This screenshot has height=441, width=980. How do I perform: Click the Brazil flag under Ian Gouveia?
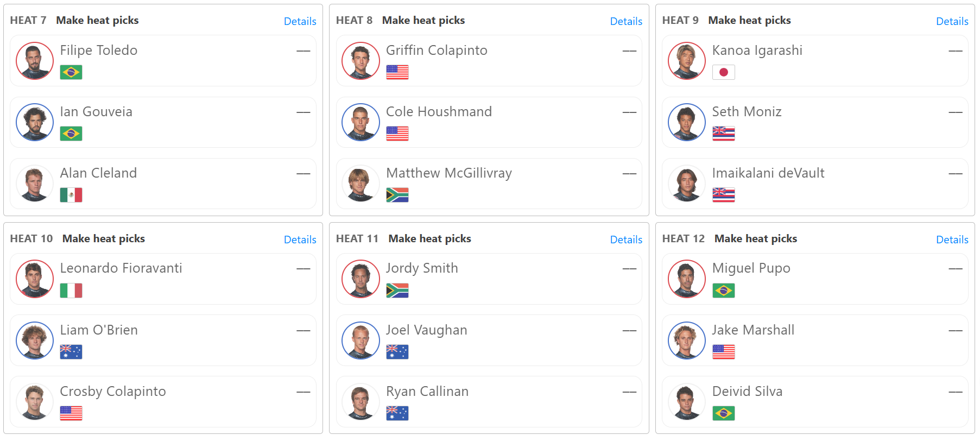pos(71,134)
